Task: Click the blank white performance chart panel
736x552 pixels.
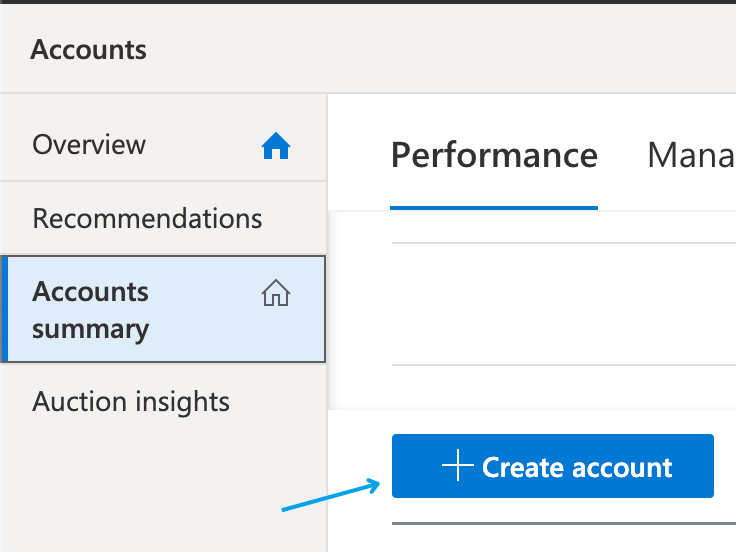Action: (x=563, y=304)
